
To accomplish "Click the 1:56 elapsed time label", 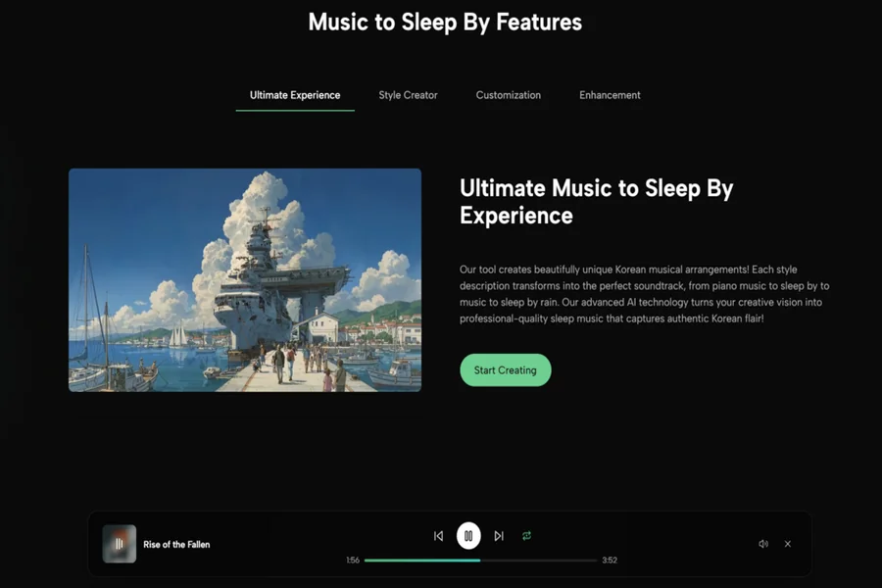I will click(x=353, y=561).
